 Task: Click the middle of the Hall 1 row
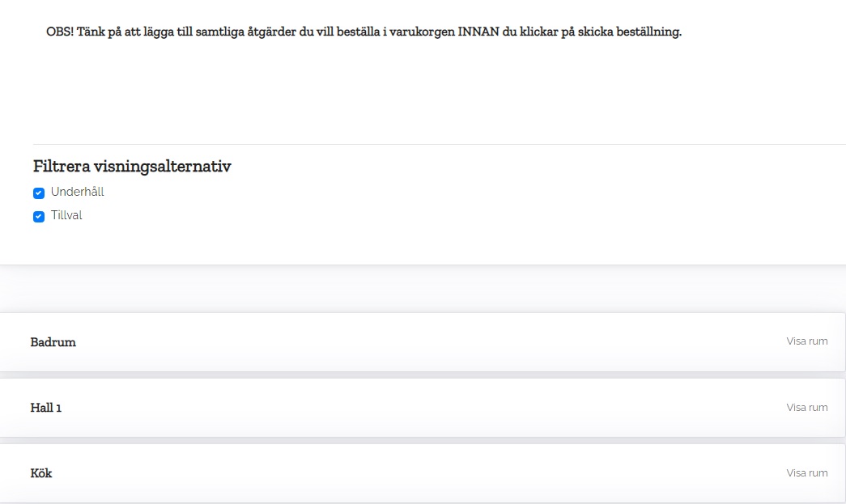(x=421, y=408)
